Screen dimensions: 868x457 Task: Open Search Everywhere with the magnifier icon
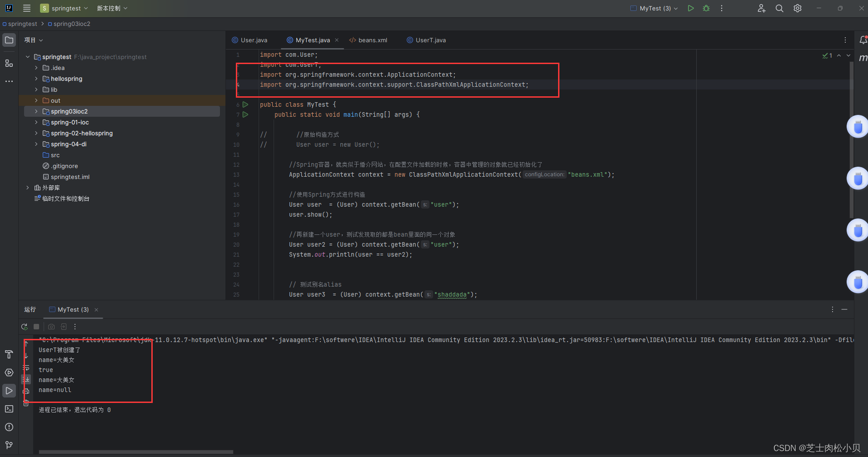(779, 8)
